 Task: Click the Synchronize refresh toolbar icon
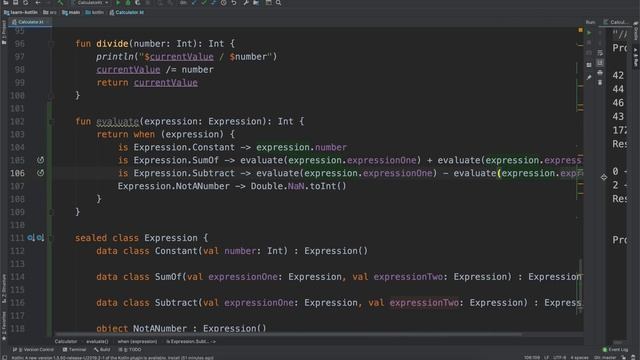(x=25, y=2)
